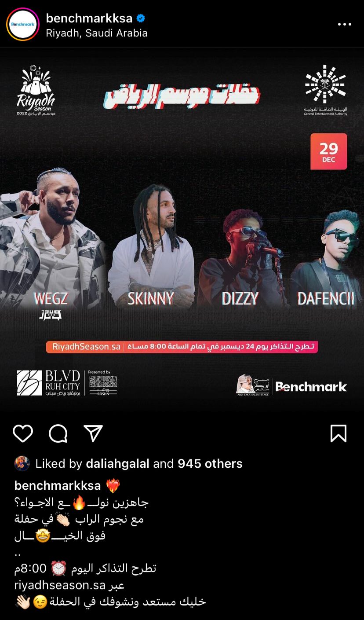Tap the benchmarkksa username in the caption

point(58,486)
